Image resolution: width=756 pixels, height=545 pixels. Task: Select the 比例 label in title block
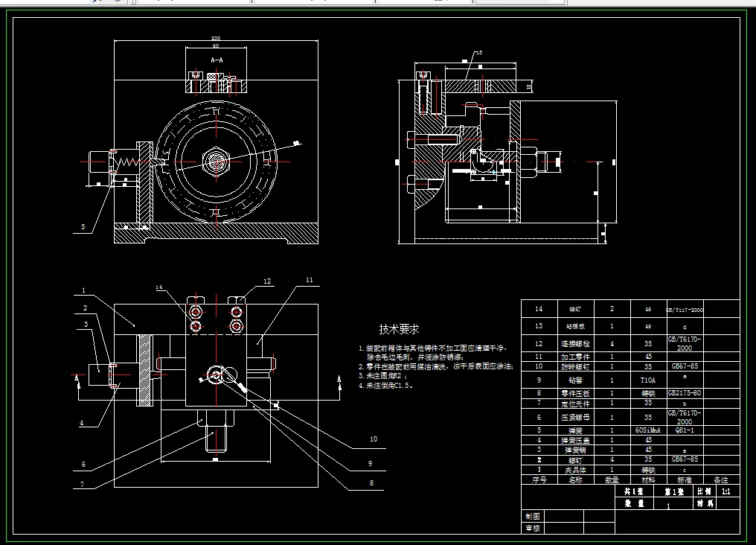click(x=705, y=491)
